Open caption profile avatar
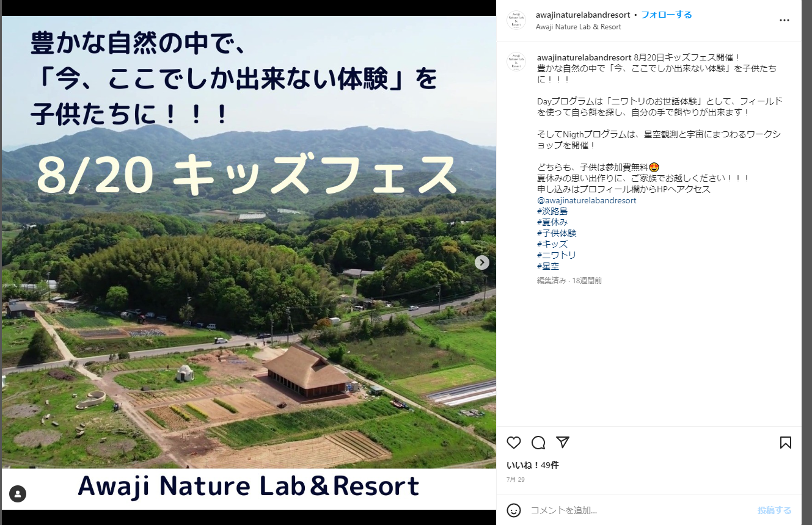The width and height of the screenshot is (812, 525). 516,62
